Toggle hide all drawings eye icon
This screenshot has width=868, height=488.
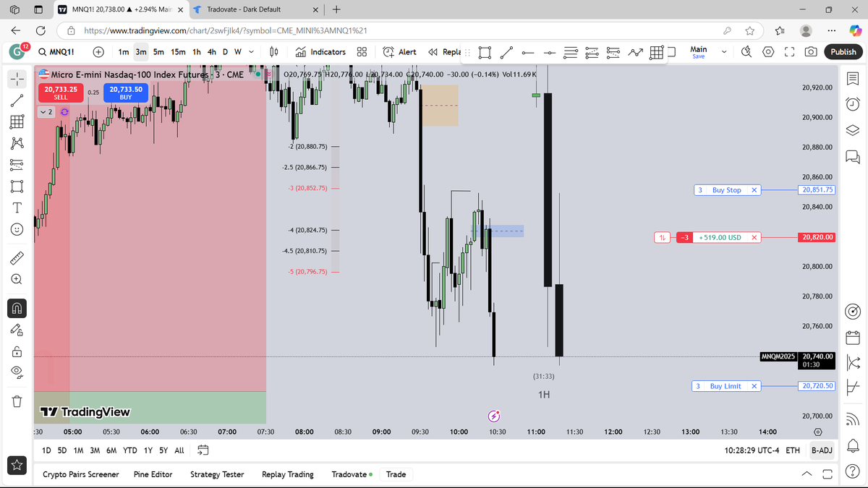(x=18, y=372)
